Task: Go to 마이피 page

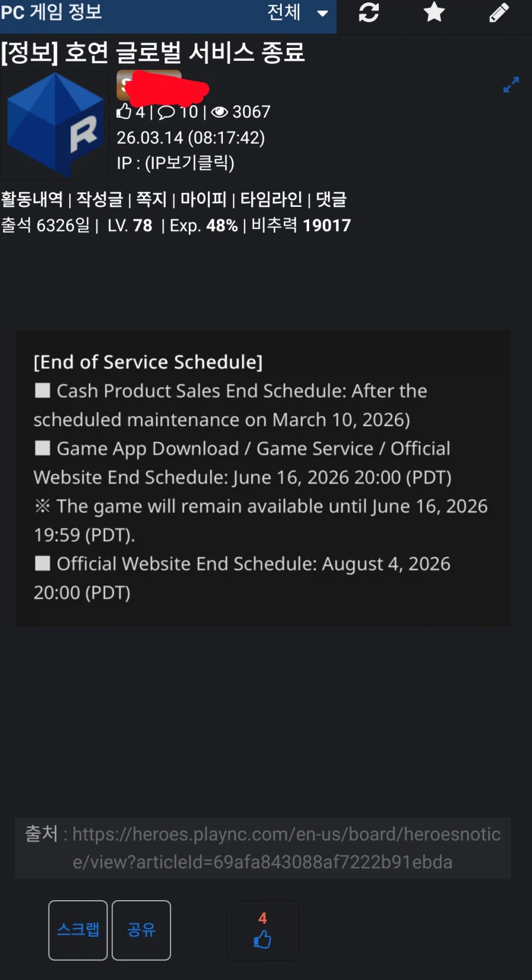Action: [203, 200]
